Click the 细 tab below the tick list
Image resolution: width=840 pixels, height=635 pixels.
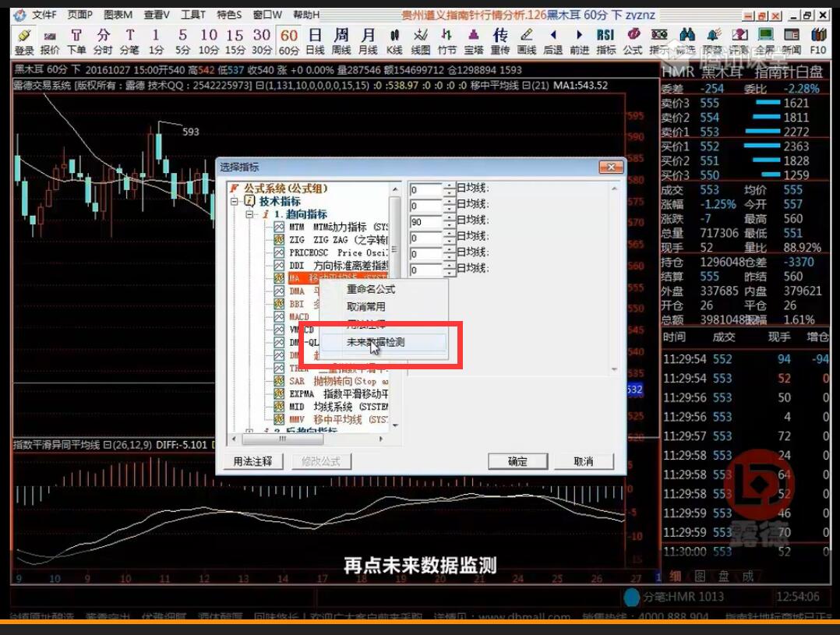[x=675, y=577]
